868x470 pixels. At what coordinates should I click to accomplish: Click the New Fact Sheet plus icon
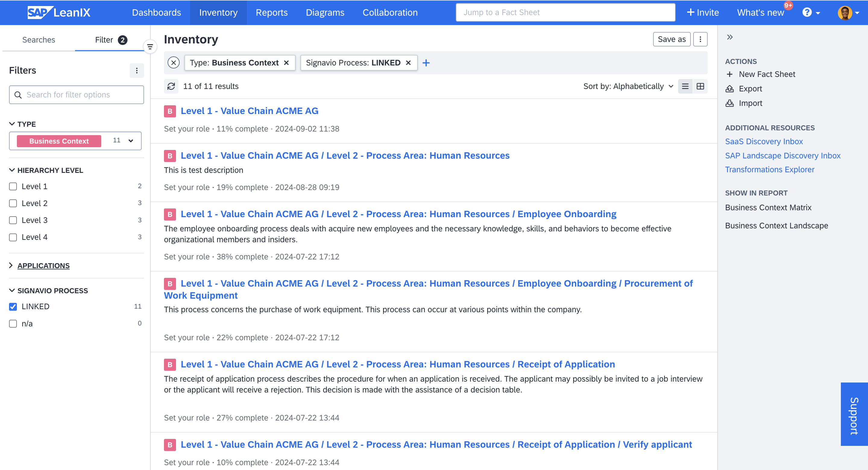coord(730,74)
